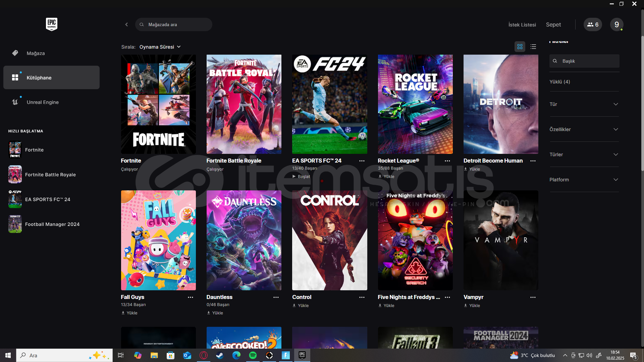Viewport: 644px width, 362px height.
Task: Switch to grid view layout
Action: click(520, 47)
